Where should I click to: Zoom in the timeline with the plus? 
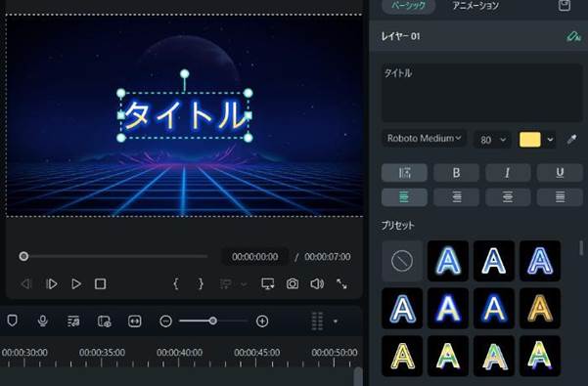262,321
